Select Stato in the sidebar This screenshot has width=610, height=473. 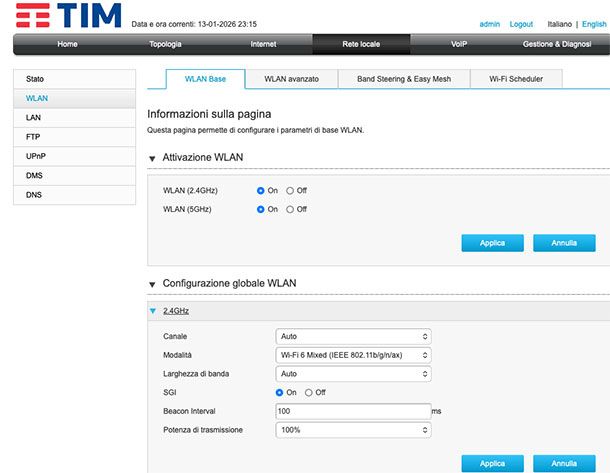(x=74, y=79)
